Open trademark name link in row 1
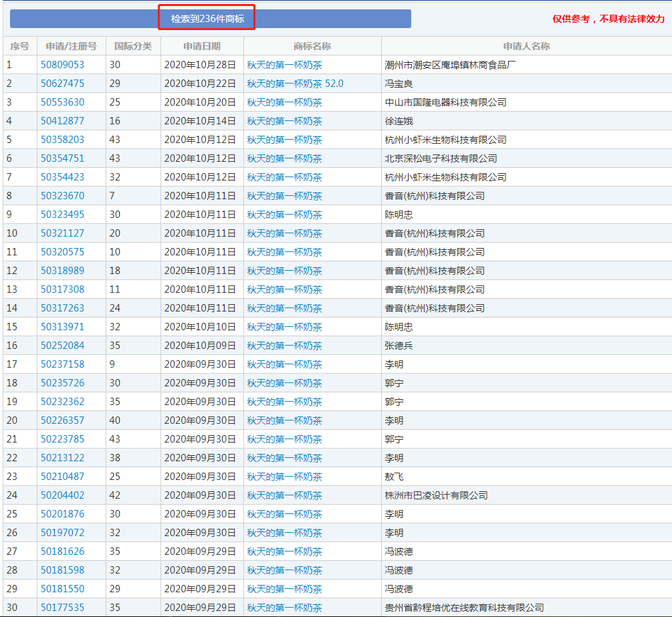This screenshot has height=617, width=672. (284, 65)
